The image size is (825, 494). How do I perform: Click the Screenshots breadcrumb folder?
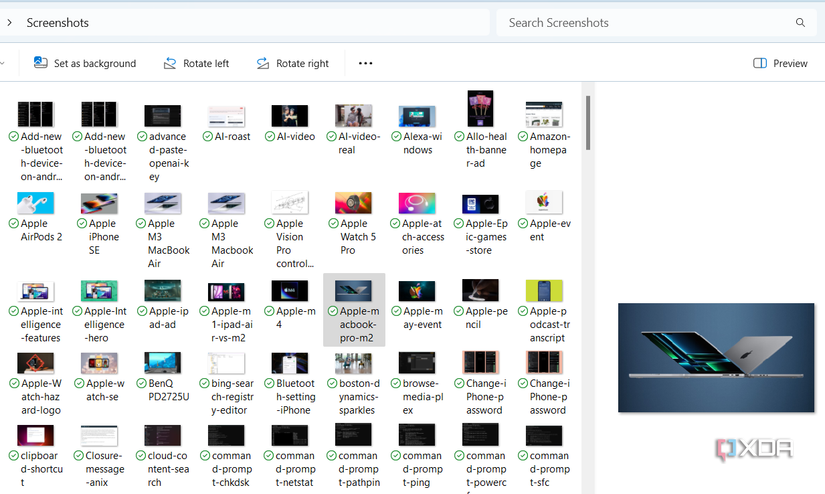point(57,22)
